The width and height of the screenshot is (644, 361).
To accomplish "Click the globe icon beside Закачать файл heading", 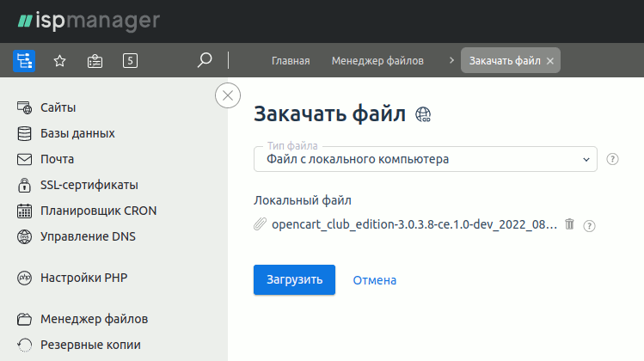I will 423,114.
